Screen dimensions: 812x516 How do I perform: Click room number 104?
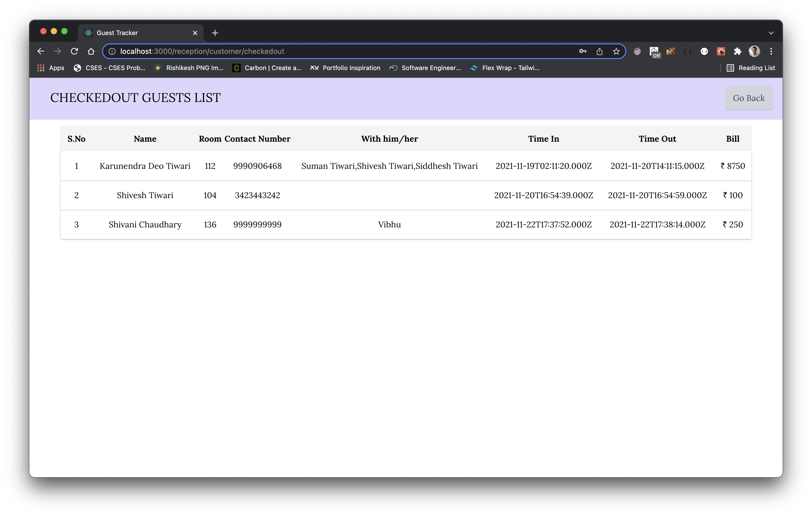pos(210,195)
